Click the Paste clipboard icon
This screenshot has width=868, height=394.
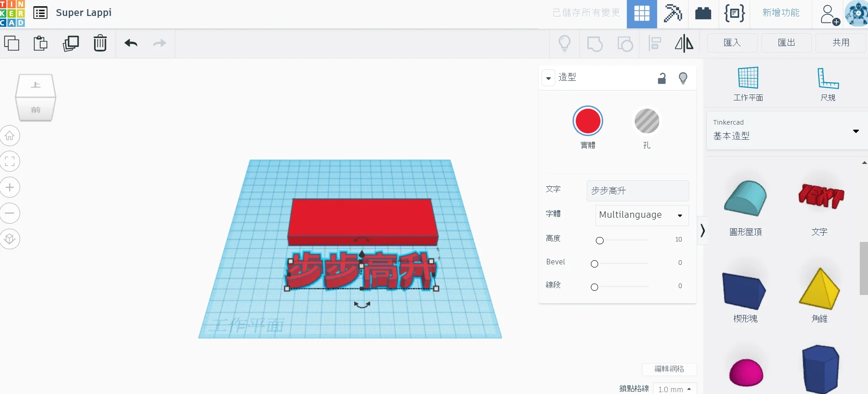point(41,43)
